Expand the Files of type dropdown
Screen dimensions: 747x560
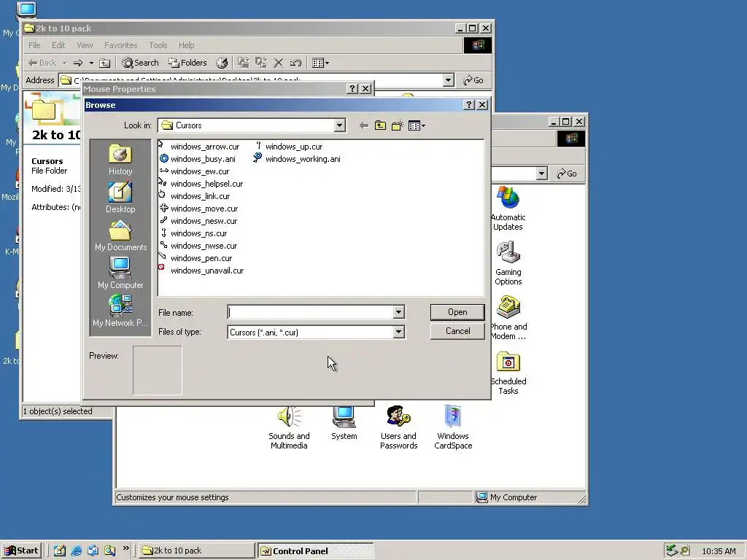(398, 332)
